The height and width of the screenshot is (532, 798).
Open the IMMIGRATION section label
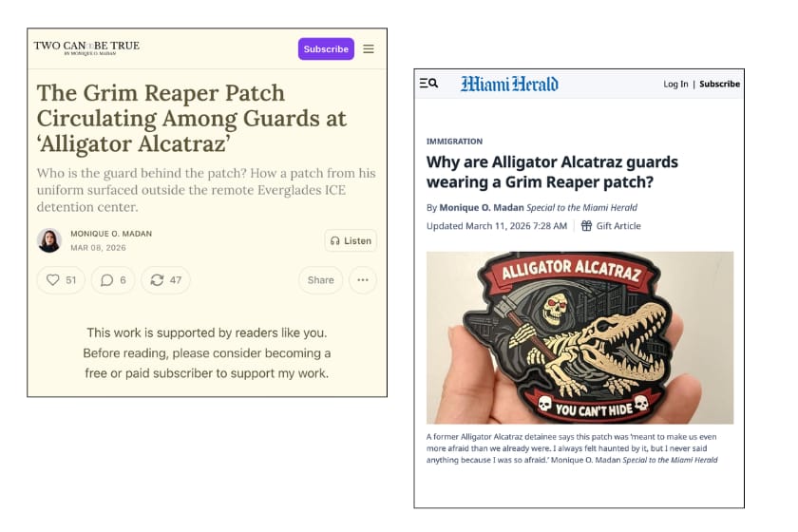click(454, 142)
